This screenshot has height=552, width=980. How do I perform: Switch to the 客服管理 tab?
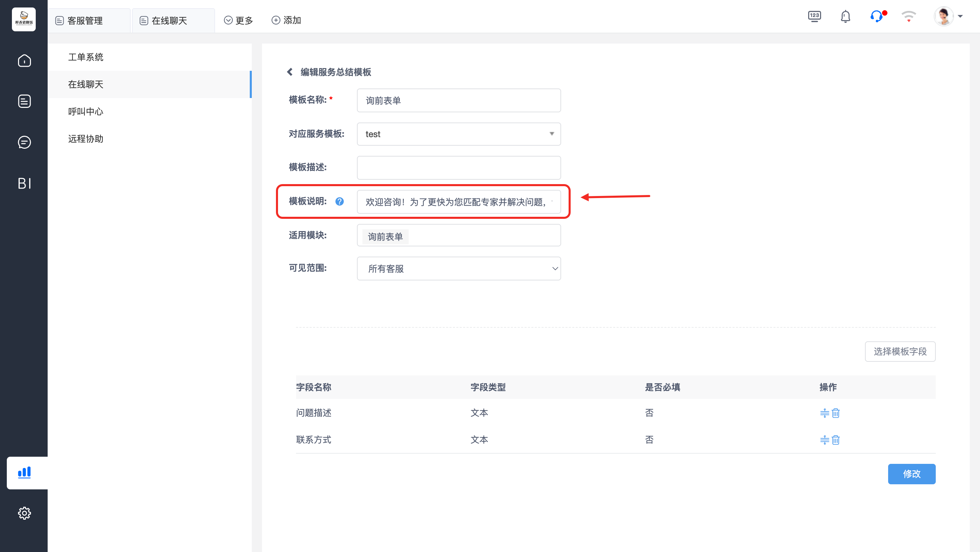point(85,20)
